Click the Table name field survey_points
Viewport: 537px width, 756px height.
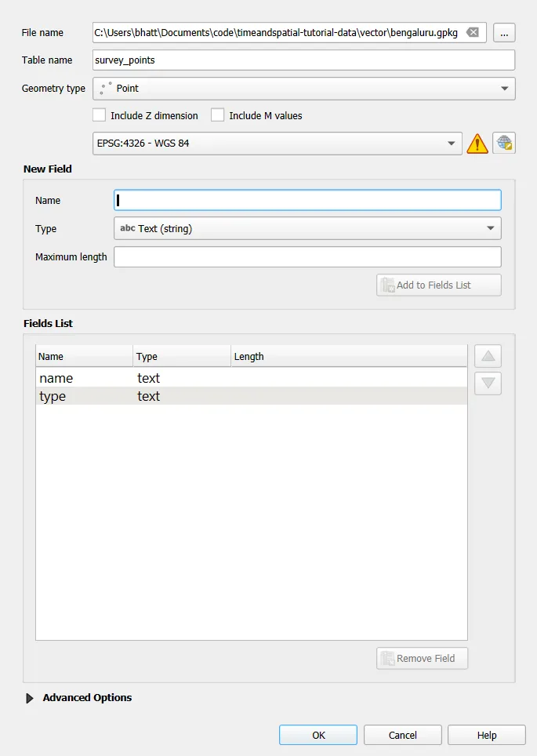[x=303, y=60]
